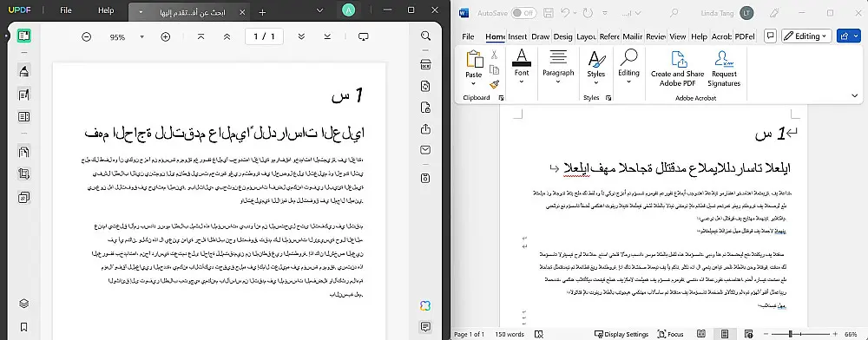Expand the Styles gallery dropdown in Word

596,83
